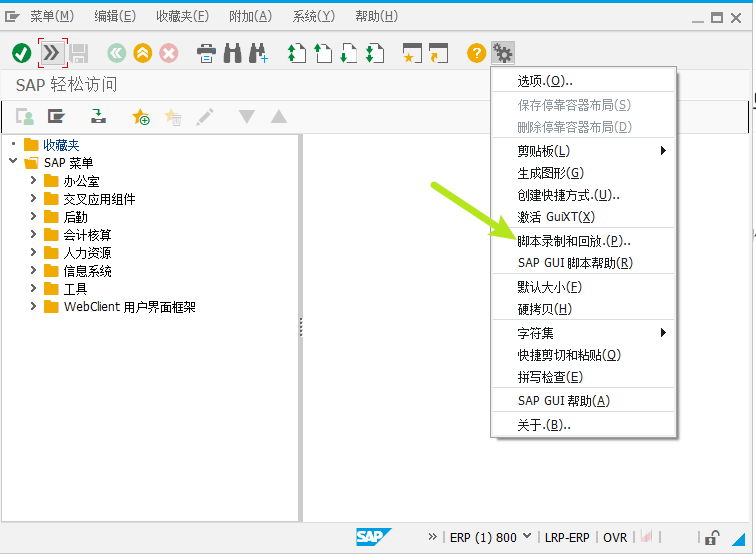Click the Generate Shortcut icon
The image size is (756, 558).
438,53
